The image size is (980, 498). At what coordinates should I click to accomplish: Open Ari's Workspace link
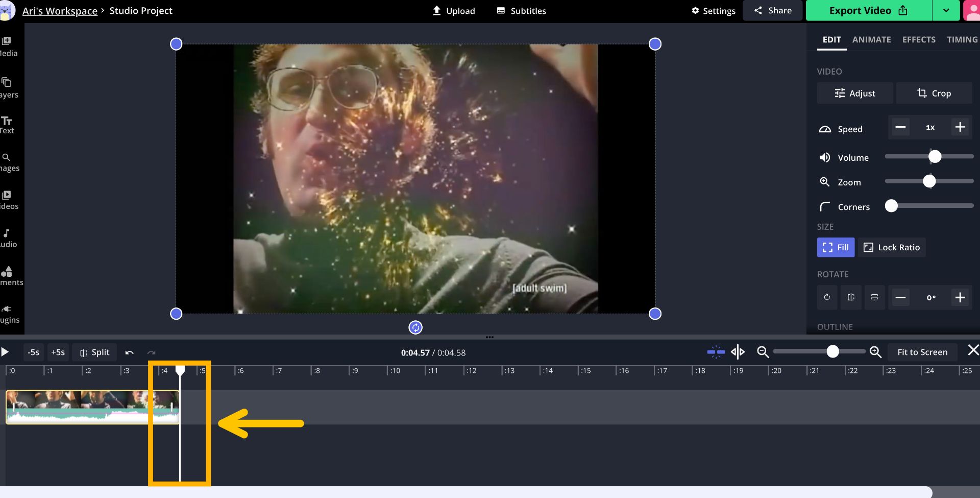click(x=60, y=11)
